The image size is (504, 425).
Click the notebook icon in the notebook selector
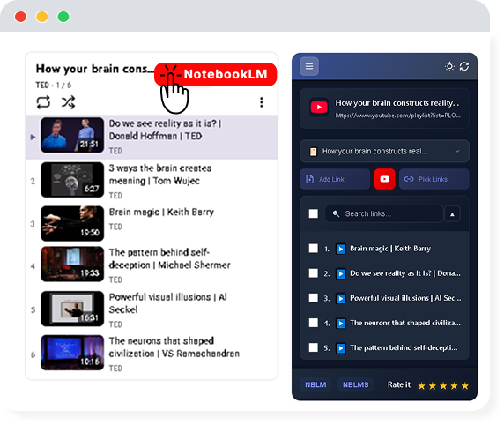[x=313, y=151]
